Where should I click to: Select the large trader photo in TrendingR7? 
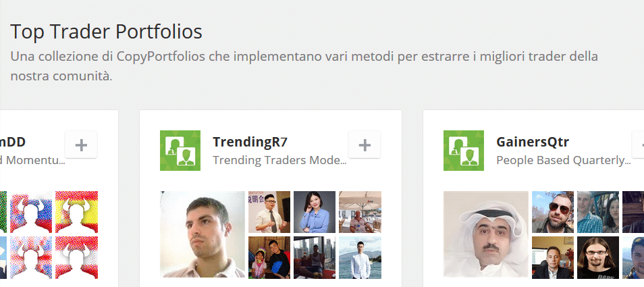click(x=203, y=234)
